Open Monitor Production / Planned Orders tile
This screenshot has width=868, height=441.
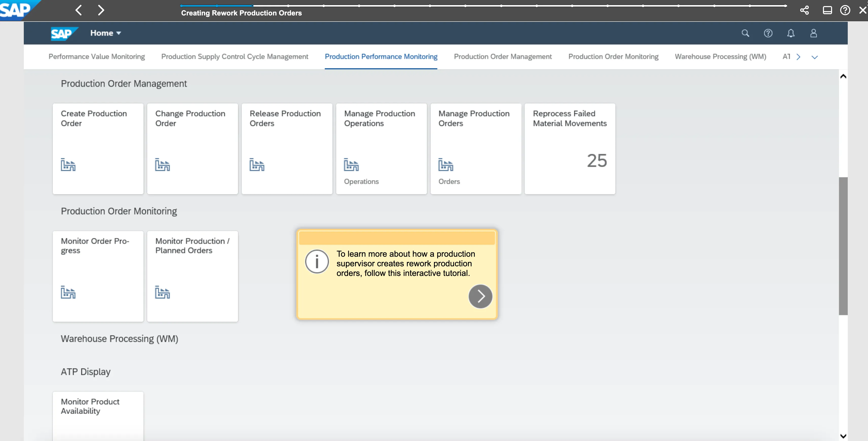tap(192, 276)
